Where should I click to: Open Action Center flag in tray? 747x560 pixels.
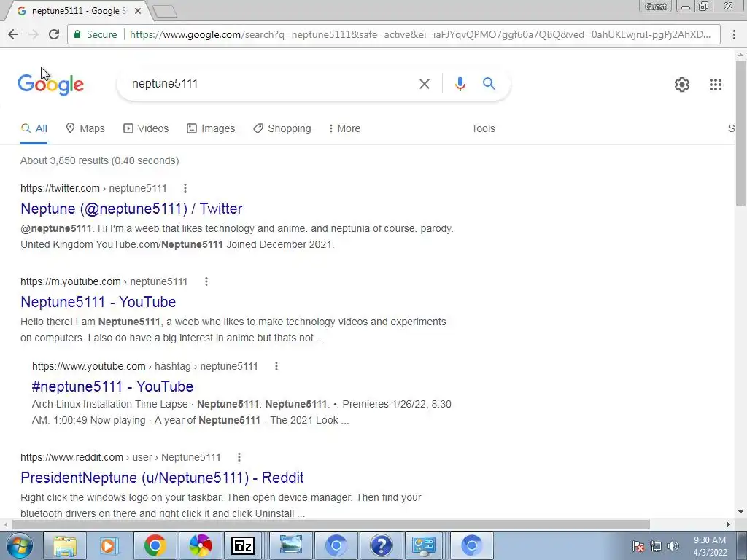pyautogui.click(x=638, y=546)
